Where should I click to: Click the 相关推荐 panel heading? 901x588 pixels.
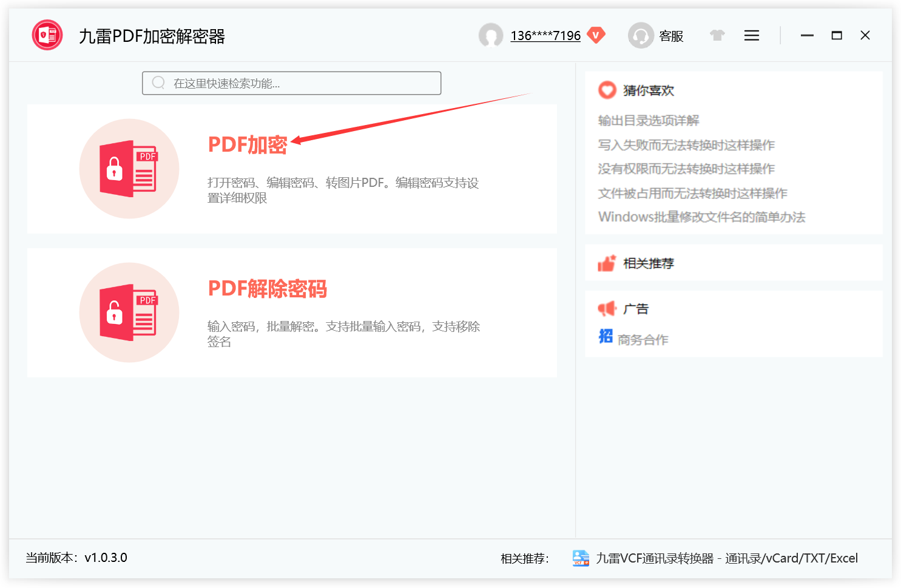649,263
